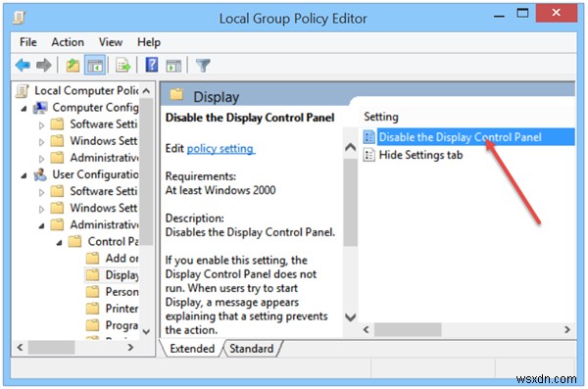Open the View menu

(111, 42)
